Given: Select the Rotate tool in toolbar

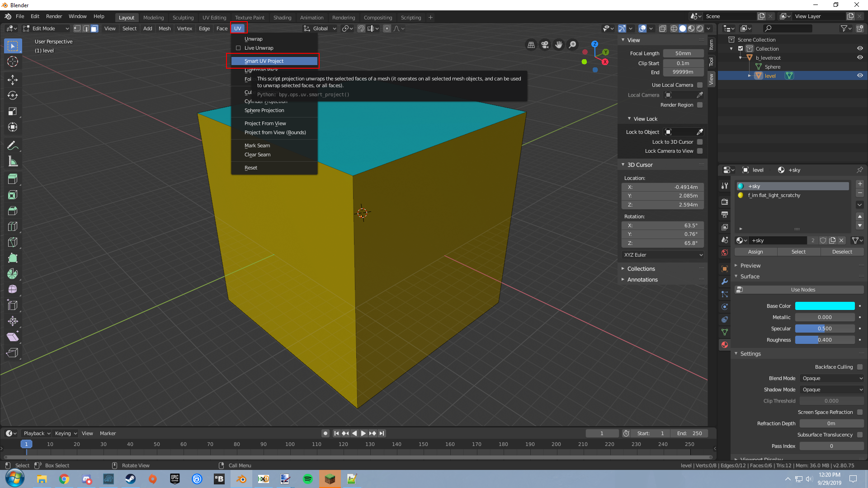Looking at the screenshot, I should click(x=13, y=95).
